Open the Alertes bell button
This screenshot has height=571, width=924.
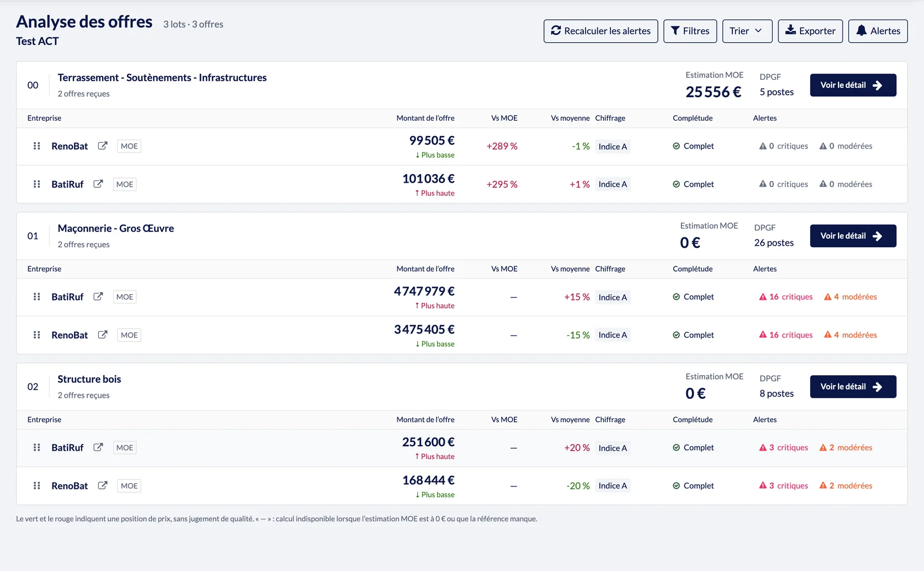[878, 31]
